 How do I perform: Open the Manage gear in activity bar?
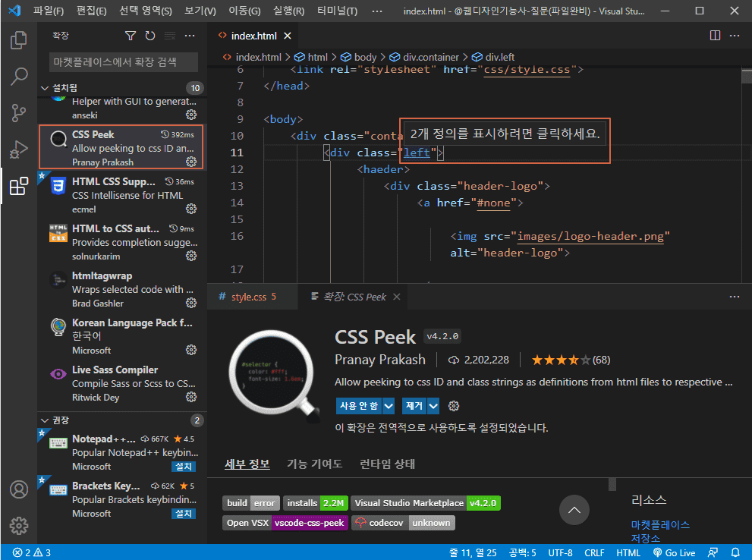click(19, 526)
